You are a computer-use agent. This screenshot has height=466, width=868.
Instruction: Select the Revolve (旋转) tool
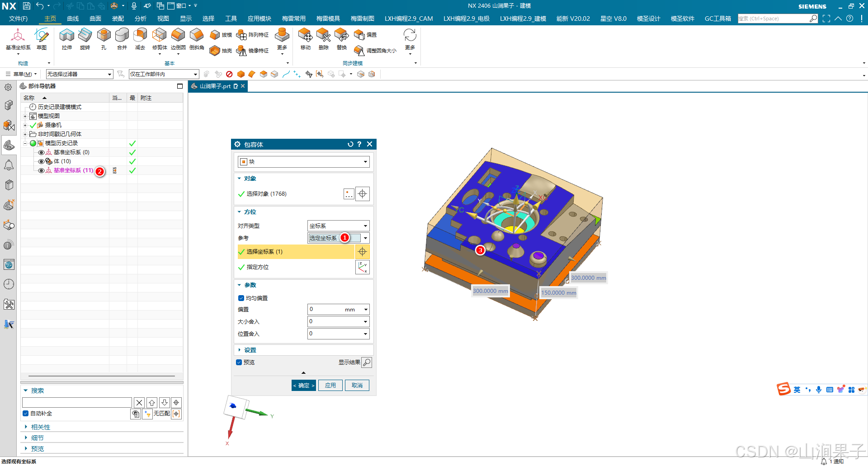[x=85, y=35]
